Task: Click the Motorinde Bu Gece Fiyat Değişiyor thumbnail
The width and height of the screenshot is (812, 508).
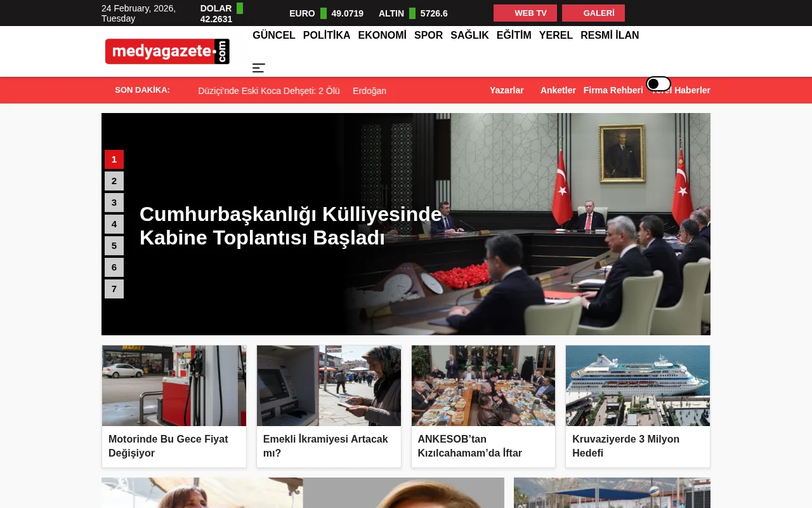Action: point(174,385)
